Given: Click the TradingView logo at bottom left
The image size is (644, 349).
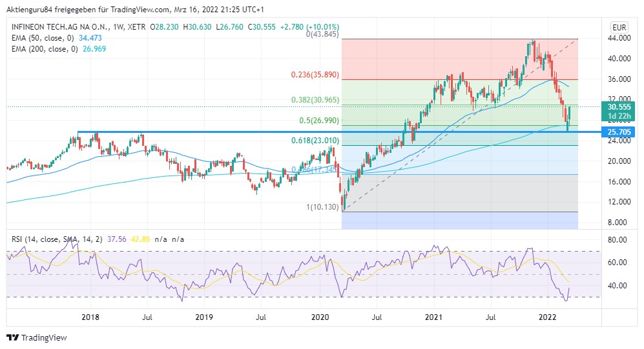Looking at the screenshot, I should click(x=37, y=337).
